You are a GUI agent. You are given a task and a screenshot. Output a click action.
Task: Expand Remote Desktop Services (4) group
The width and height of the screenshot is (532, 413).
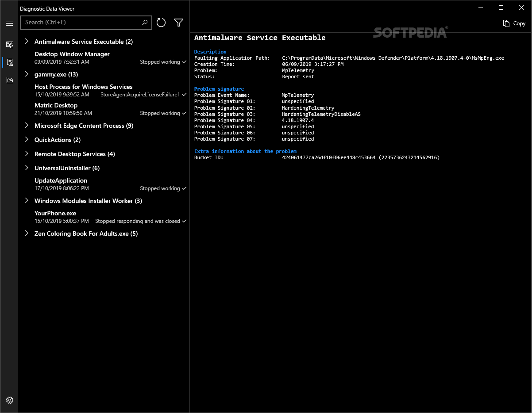tap(27, 154)
